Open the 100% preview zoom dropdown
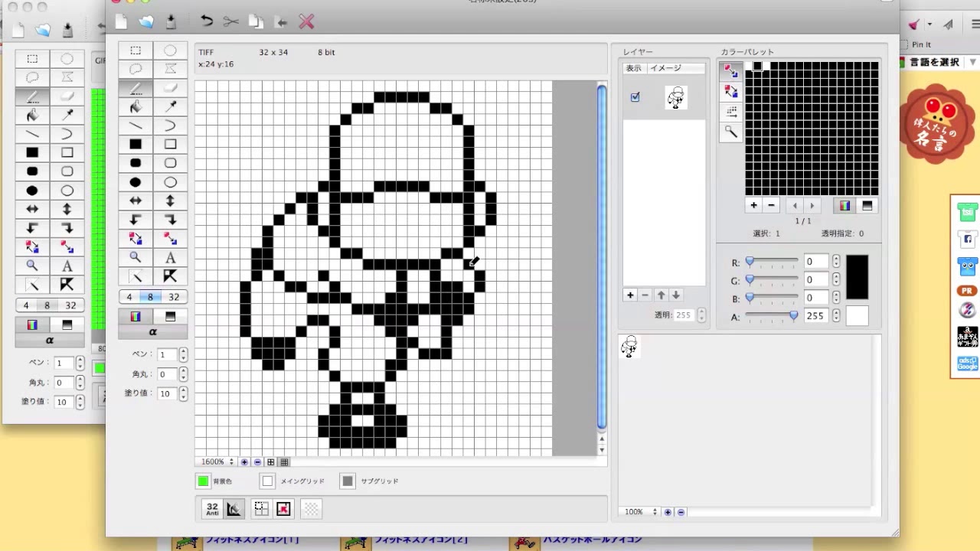 [x=640, y=512]
